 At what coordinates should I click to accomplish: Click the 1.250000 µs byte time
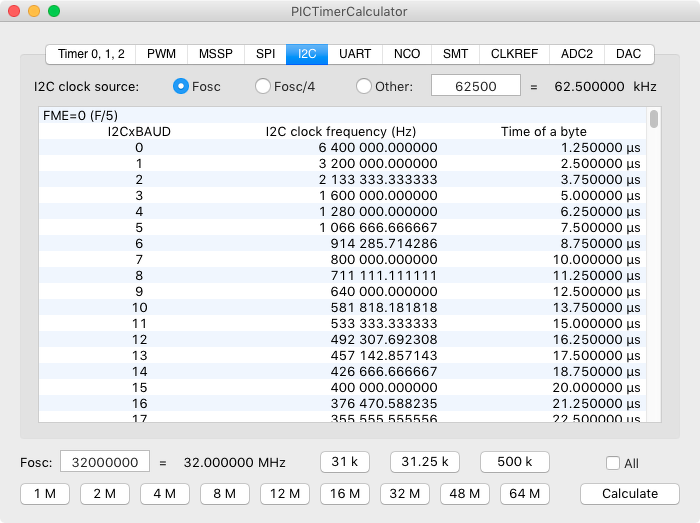pos(600,148)
